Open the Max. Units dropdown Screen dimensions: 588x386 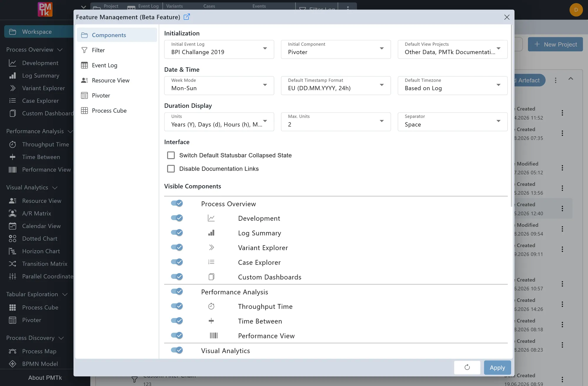336,121
